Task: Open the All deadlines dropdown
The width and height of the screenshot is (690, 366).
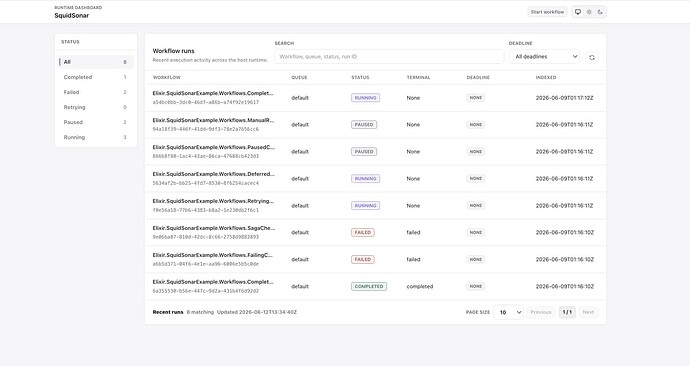Action: click(x=544, y=56)
